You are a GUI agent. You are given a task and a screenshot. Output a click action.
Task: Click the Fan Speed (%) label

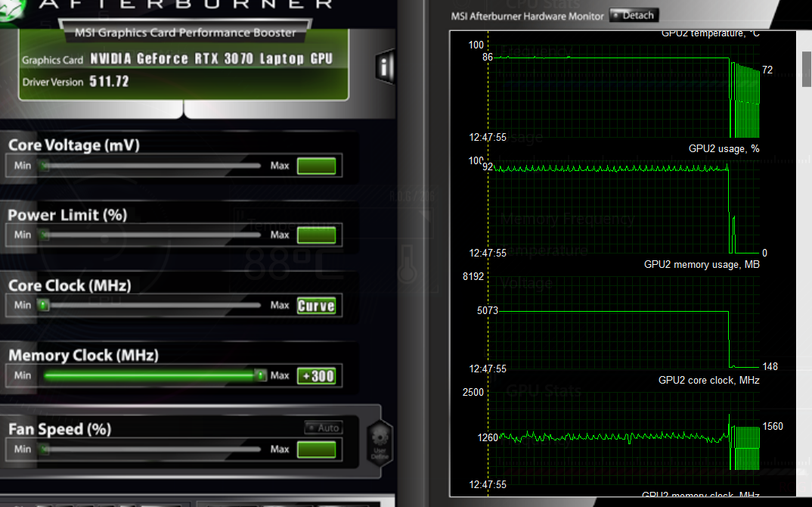point(60,429)
